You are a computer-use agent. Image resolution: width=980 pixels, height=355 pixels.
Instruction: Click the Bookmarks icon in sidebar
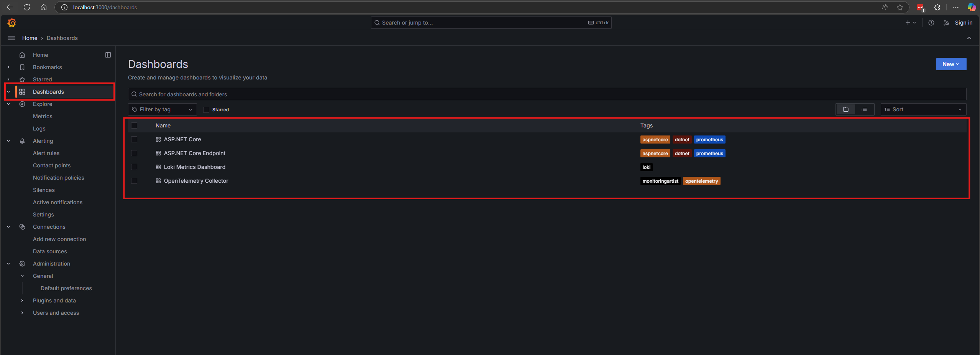coord(22,67)
